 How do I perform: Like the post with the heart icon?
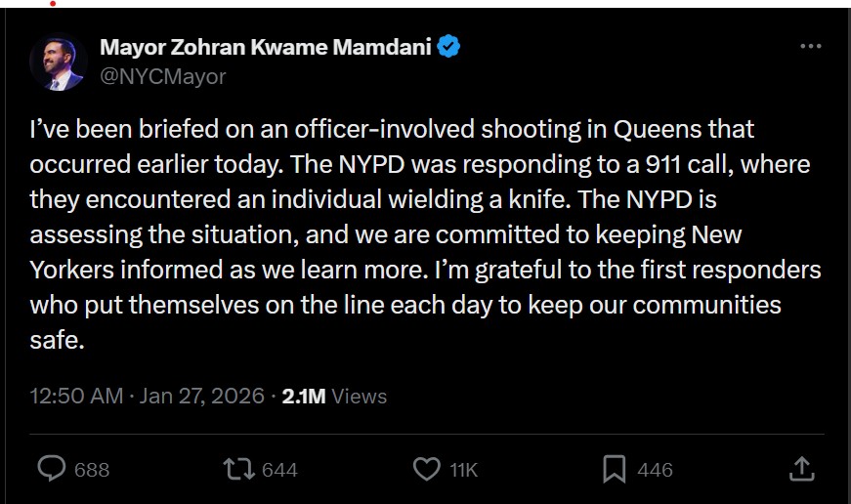[426, 470]
